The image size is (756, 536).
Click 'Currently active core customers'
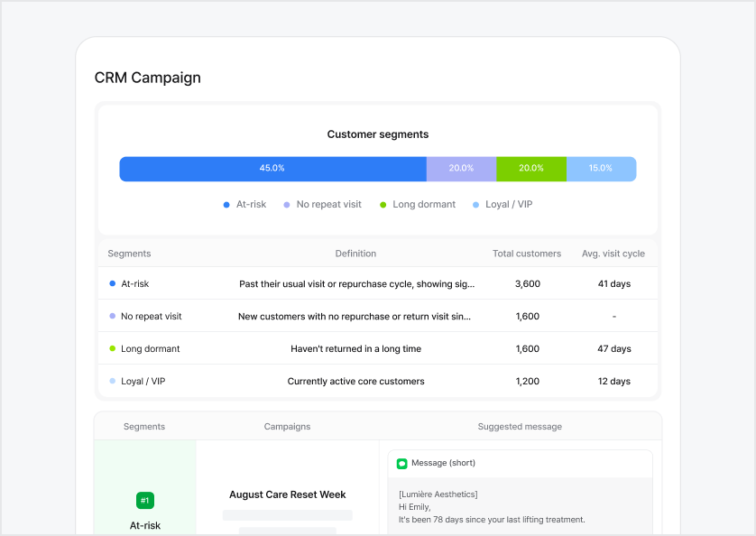click(355, 381)
